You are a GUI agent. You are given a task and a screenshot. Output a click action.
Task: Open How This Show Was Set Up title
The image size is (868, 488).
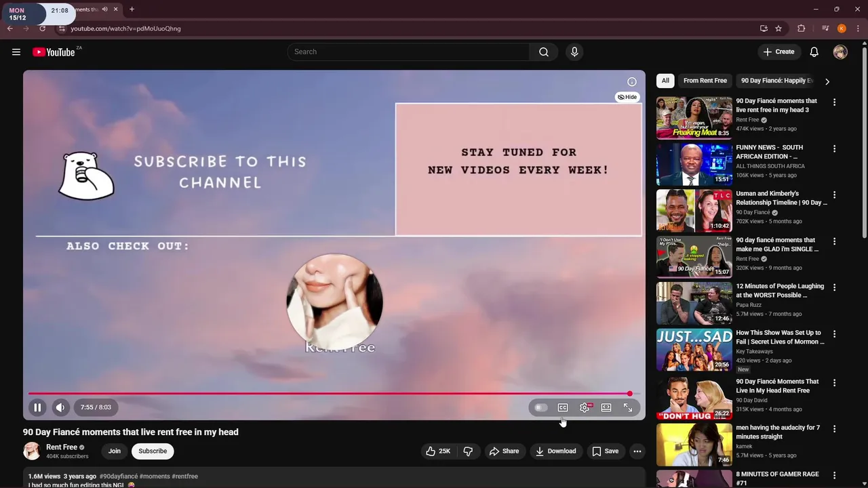pyautogui.click(x=780, y=338)
